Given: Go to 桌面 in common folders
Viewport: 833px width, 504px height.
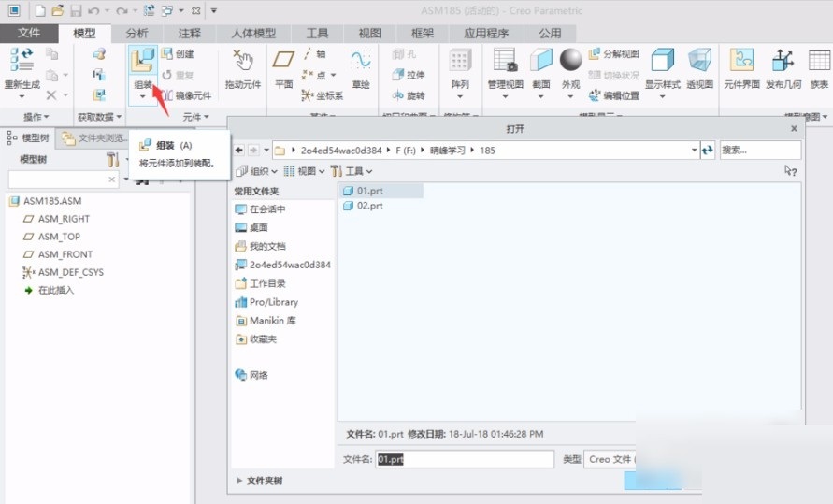Looking at the screenshot, I should pyautogui.click(x=251, y=228).
